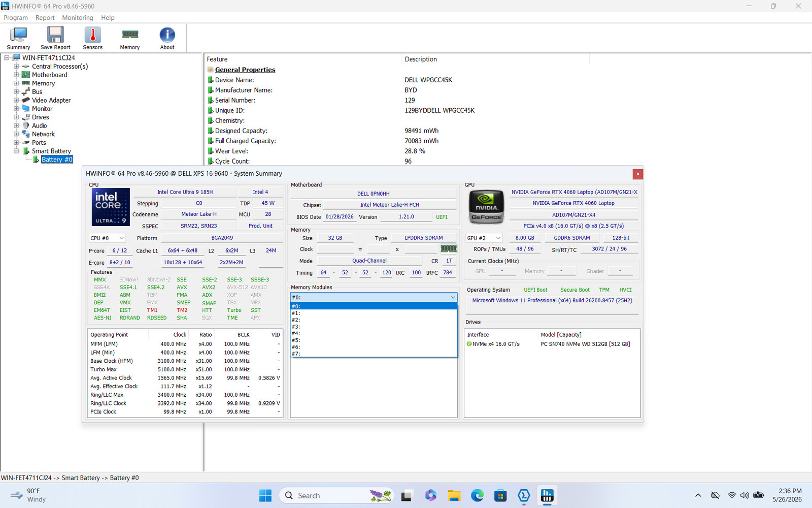Click the HWiNFO icon on the taskbar
Image resolution: width=812 pixels, height=508 pixels.
click(547, 496)
